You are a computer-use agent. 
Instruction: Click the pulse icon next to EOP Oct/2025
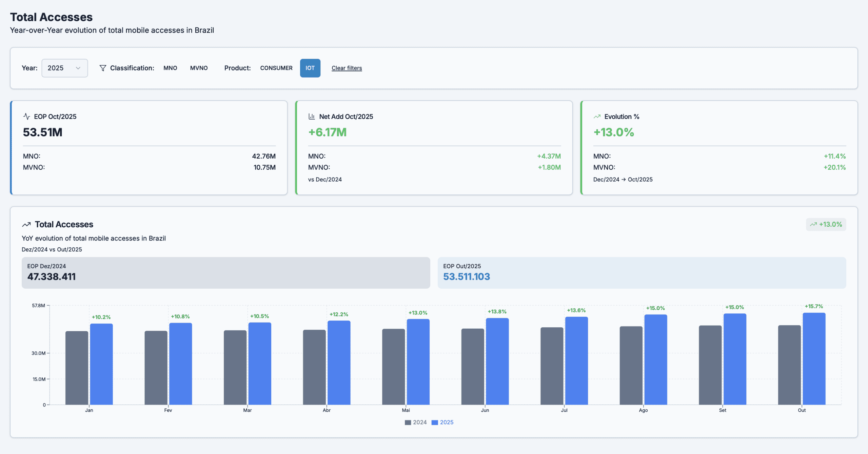(26, 117)
